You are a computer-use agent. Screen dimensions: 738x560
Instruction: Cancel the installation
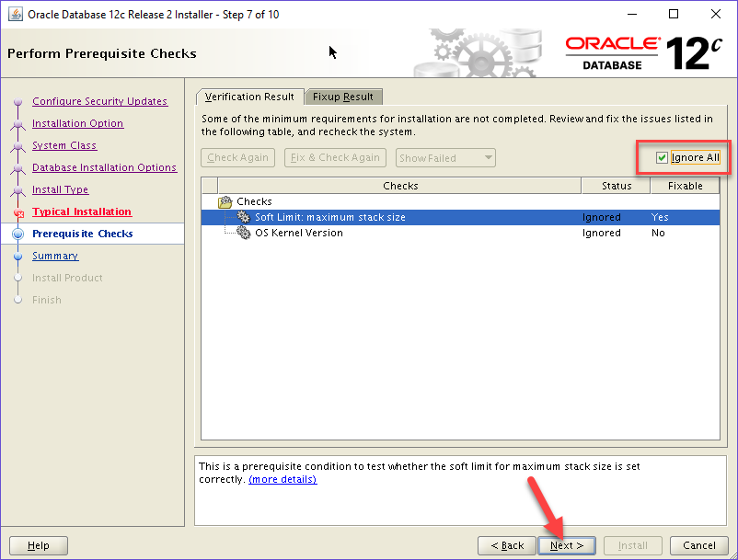tap(699, 545)
